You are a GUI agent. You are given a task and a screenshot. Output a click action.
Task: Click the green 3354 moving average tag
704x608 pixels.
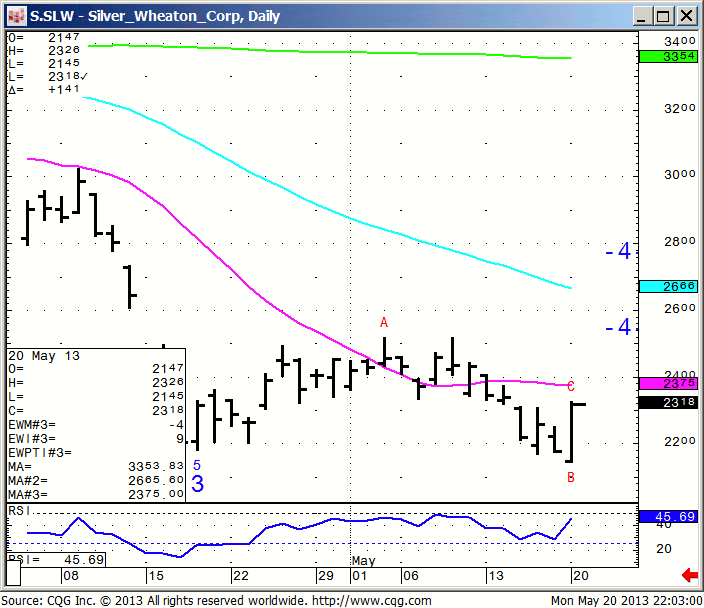coord(667,56)
